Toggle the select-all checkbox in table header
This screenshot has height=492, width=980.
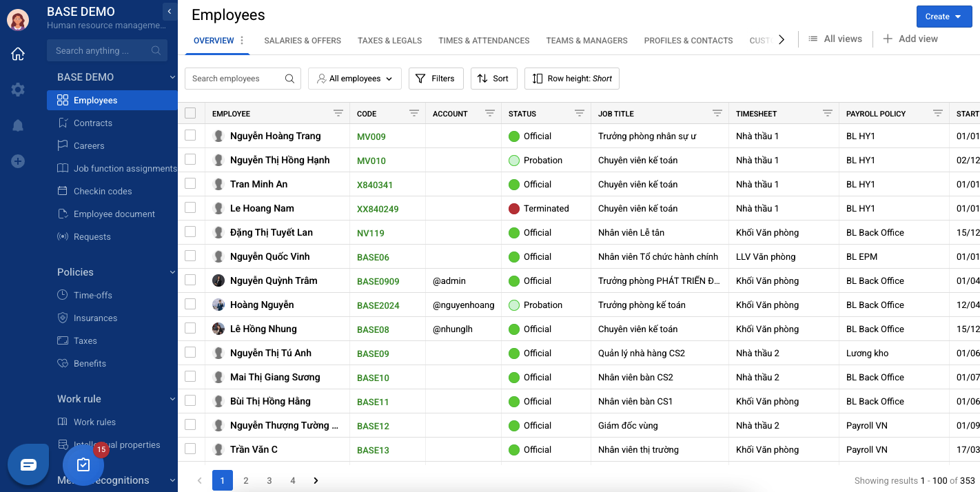pos(190,113)
